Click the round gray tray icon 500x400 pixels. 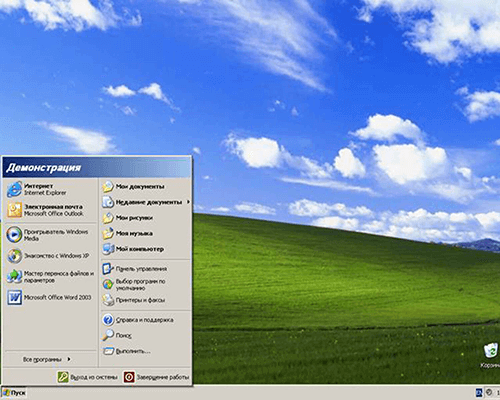pyautogui.click(x=489, y=392)
